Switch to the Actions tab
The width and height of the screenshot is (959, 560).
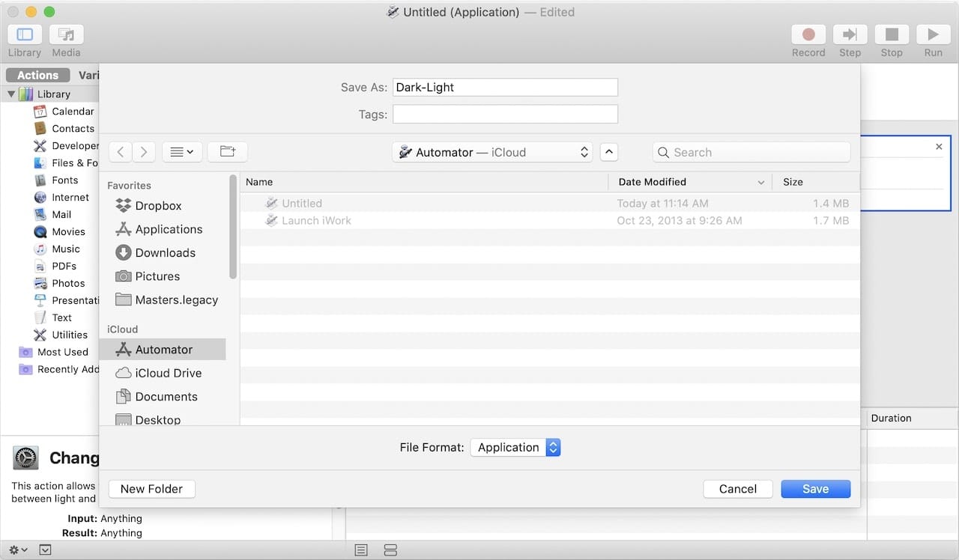37,75
